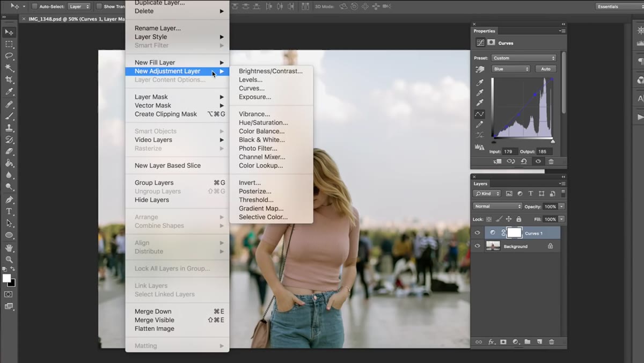Open the Essentials workspace dropdown
Viewport: 644px width, 363px height.
click(620, 6)
